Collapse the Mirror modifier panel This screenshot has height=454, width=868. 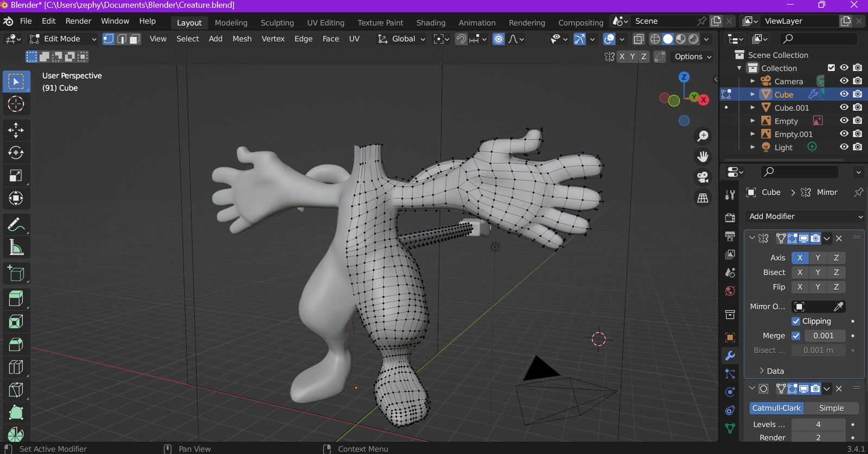click(x=752, y=238)
